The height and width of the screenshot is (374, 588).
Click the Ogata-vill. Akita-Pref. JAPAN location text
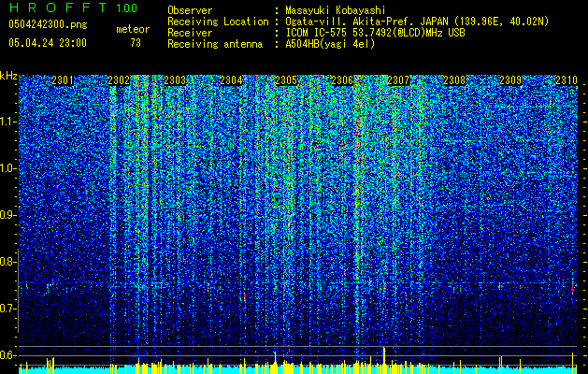(x=417, y=22)
